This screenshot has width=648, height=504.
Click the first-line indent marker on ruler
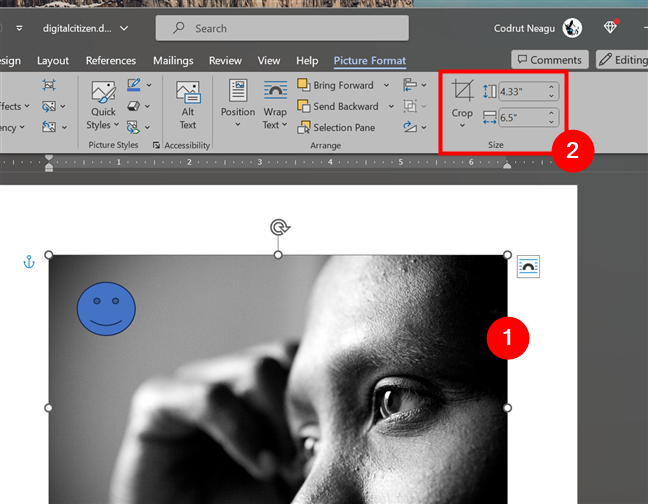tap(49, 158)
